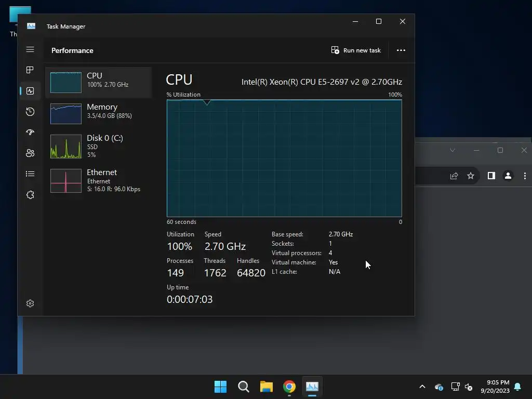Show hidden system tray icons chevron

[422, 387]
